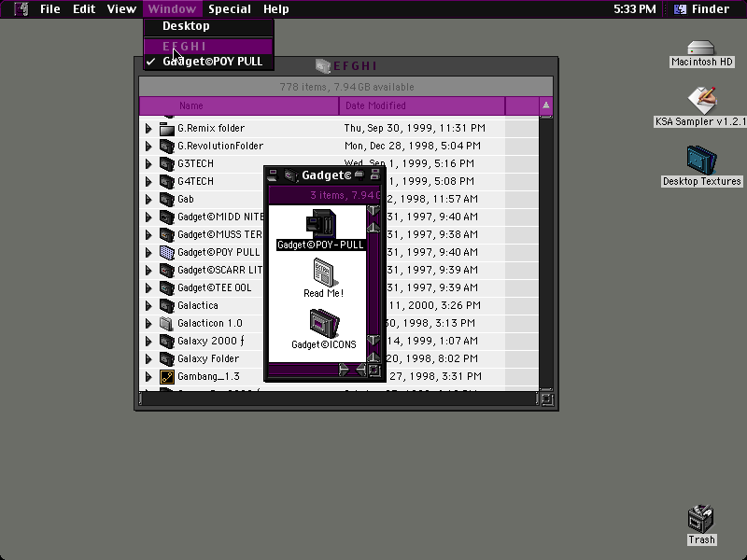Select the Gadget©ICONS folder icon
The width and height of the screenshot is (747, 560).
pyautogui.click(x=324, y=323)
